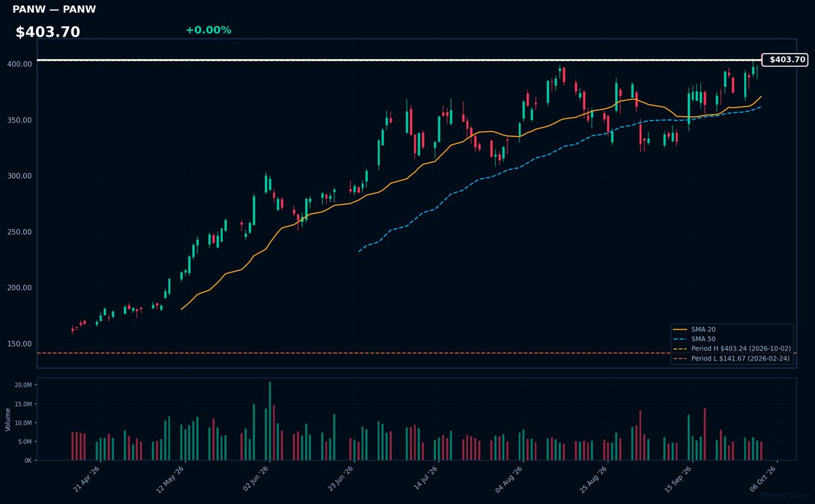Click the 21 Apr '26 date label
The width and height of the screenshot is (815, 504).
pyautogui.click(x=86, y=479)
